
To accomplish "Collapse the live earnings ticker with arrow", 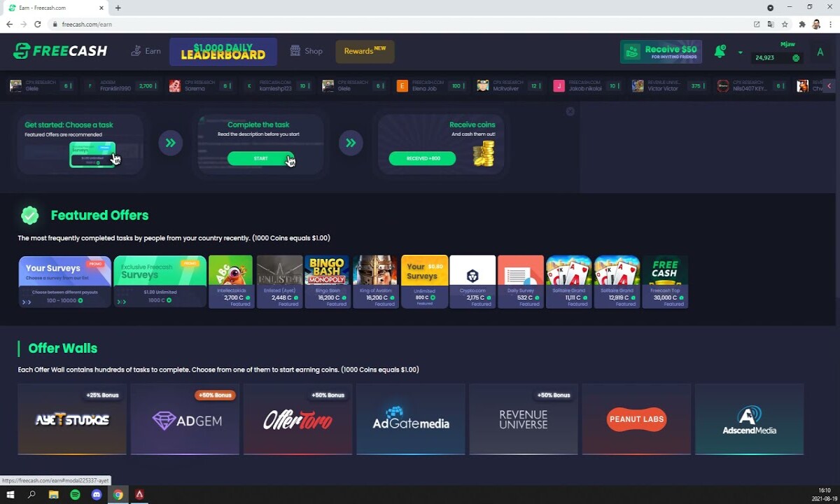I will pos(829,86).
